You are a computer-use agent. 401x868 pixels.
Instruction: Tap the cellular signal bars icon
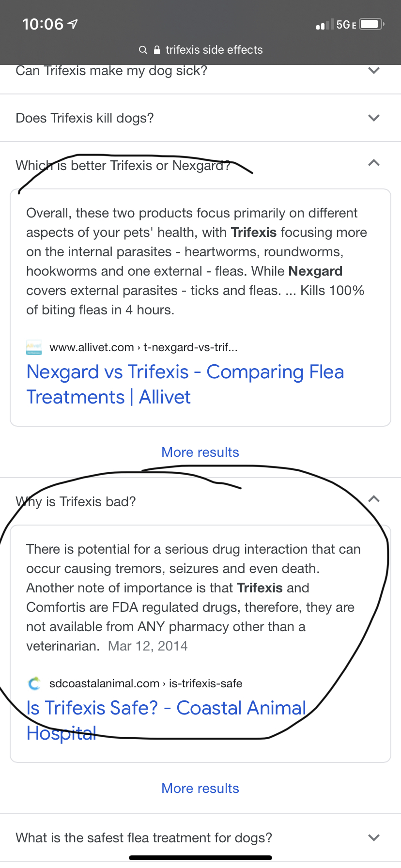click(324, 25)
